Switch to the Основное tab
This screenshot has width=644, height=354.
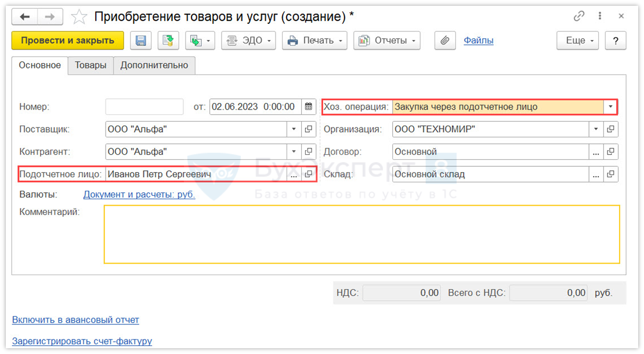click(40, 65)
